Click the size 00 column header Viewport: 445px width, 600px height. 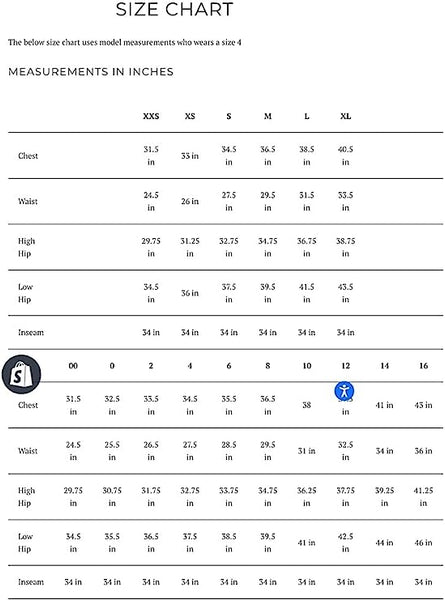[73, 366]
